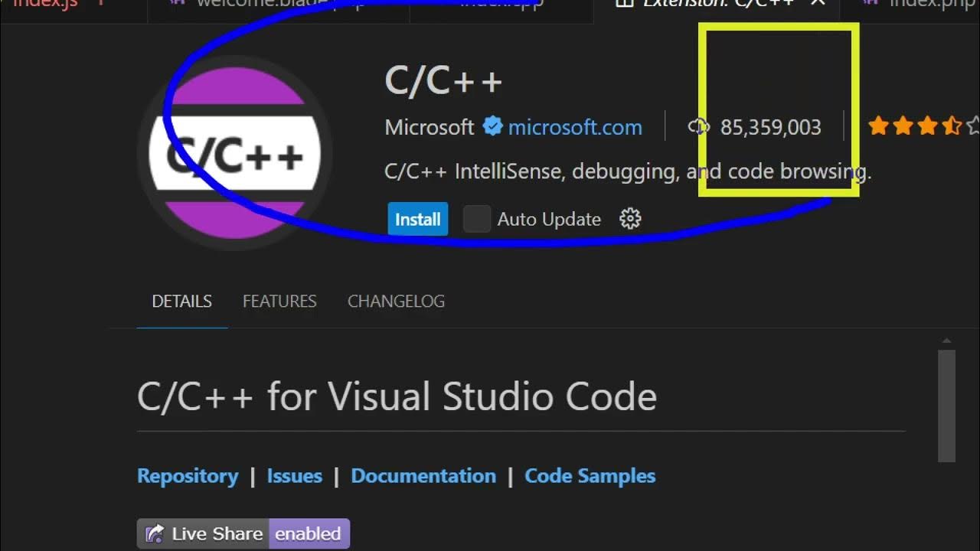Click the Install button
The width and height of the screenshot is (980, 551).
pyautogui.click(x=417, y=220)
